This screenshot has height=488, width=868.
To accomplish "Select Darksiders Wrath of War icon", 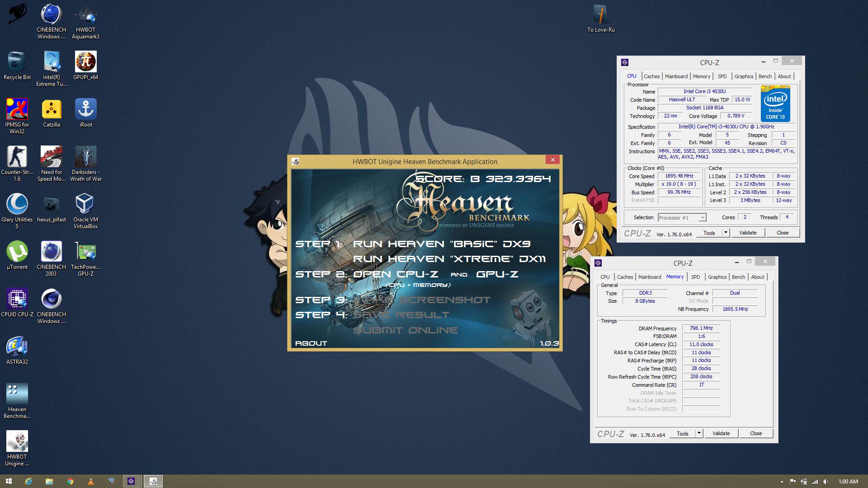I will (85, 164).
